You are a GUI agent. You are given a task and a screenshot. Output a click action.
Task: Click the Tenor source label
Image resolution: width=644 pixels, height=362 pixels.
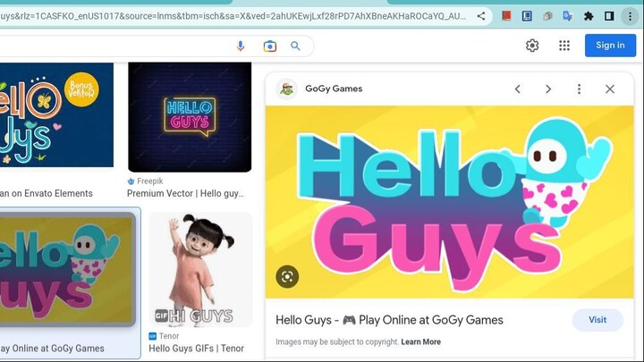pyautogui.click(x=169, y=336)
